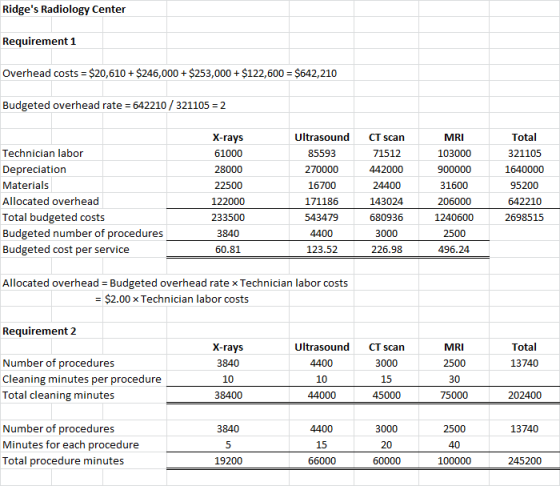Image resolution: width=560 pixels, height=486 pixels.
Task: Select Ultrasound cost per service 123.52
Action: click(x=322, y=250)
